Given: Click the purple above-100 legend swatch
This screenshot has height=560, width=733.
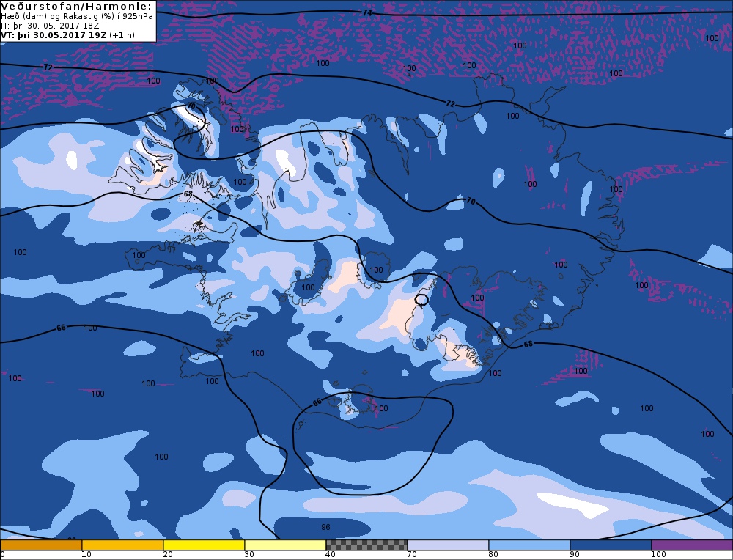Looking at the screenshot, I should click(692, 545).
